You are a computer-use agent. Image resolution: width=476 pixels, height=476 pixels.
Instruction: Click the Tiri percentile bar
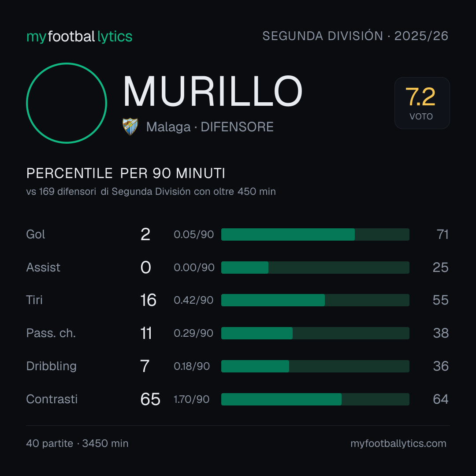315,300
